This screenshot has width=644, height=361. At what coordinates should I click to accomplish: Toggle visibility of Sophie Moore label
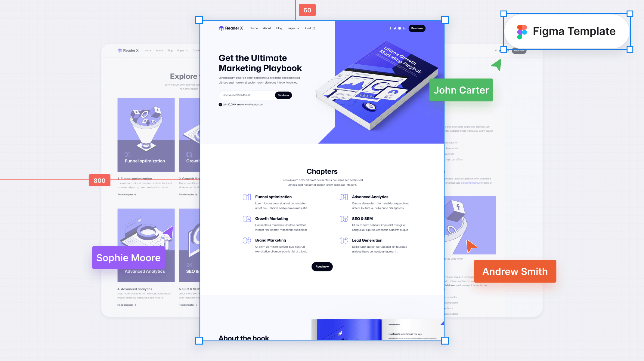click(128, 257)
